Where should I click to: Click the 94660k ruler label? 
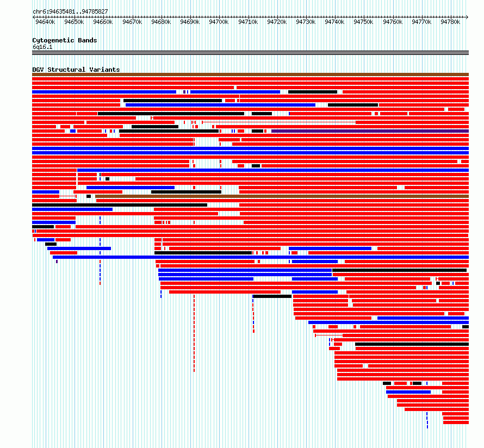[103, 22]
